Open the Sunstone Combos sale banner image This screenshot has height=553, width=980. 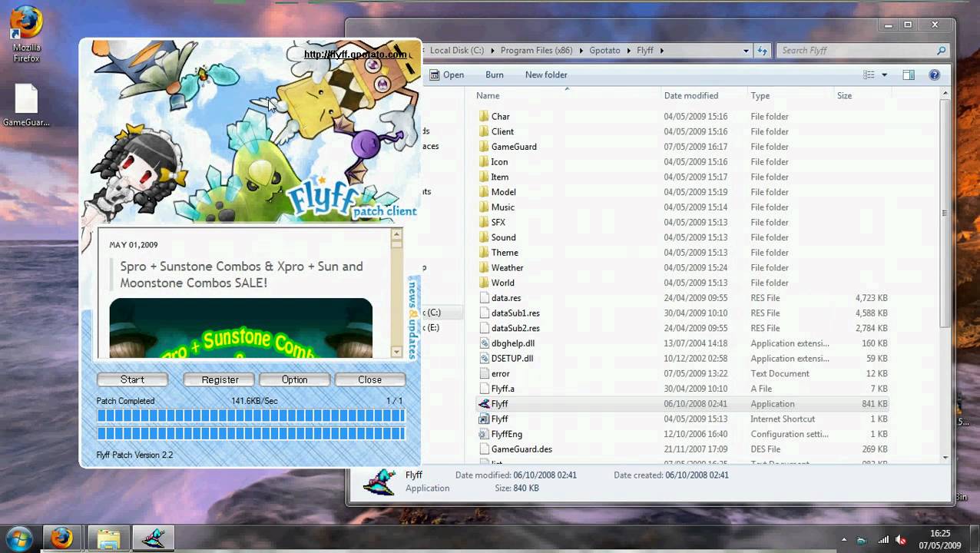tap(240, 328)
